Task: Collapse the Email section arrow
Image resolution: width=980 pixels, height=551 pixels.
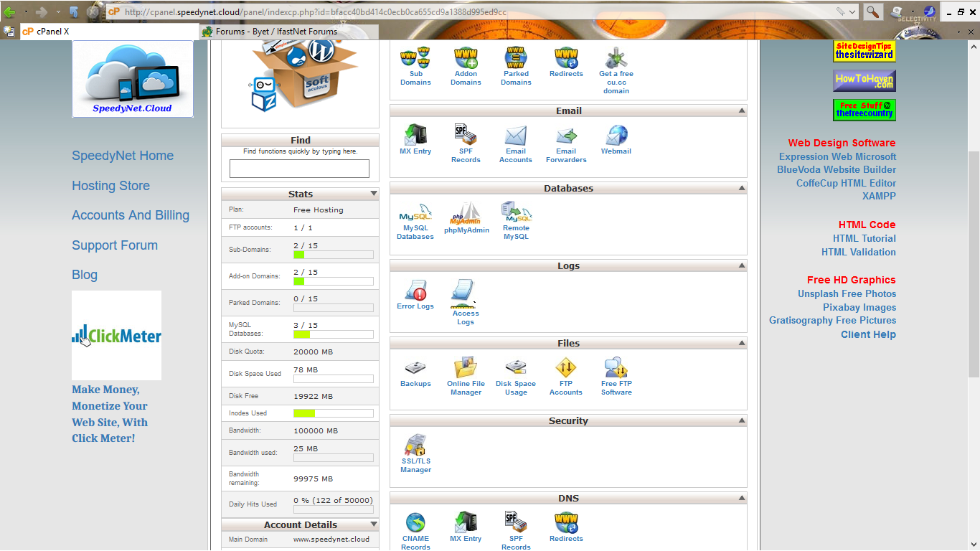Action: [741, 110]
